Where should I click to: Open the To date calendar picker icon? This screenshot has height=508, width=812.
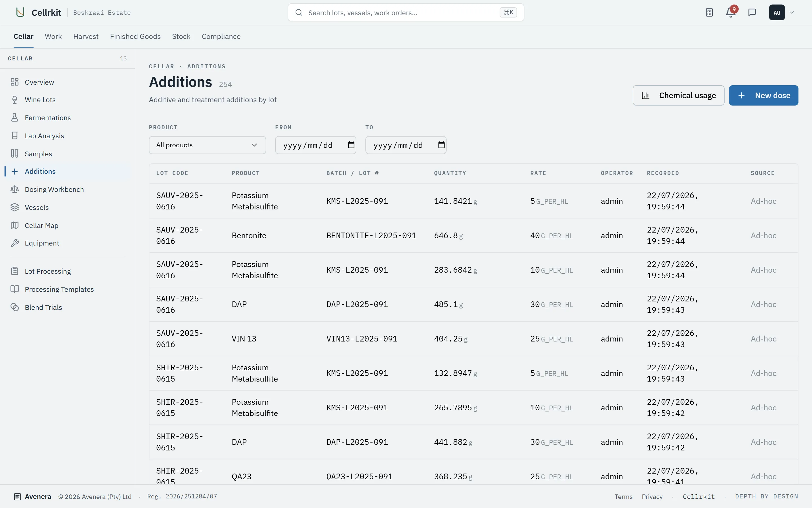pos(441,145)
